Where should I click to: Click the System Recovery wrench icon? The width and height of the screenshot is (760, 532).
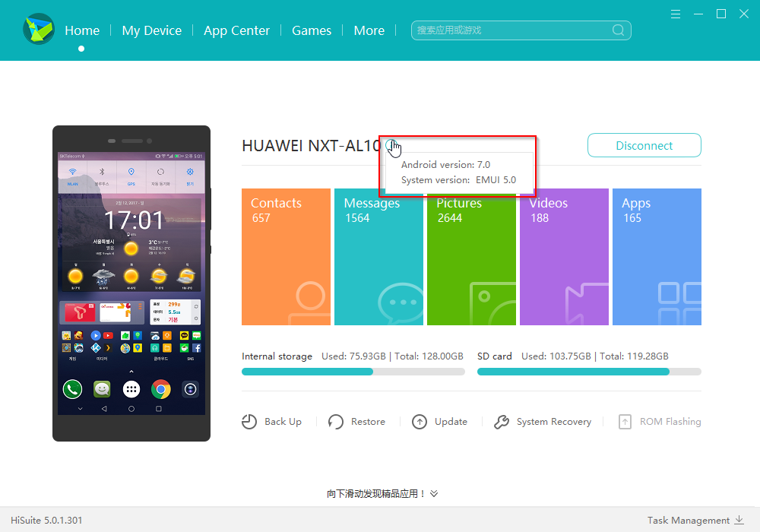click(502, 422)
